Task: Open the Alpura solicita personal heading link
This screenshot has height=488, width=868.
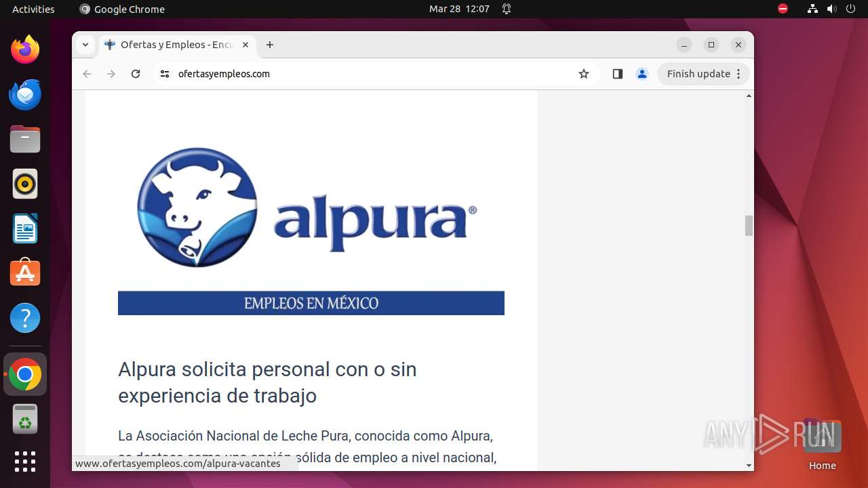Action: tap(267, 382)
